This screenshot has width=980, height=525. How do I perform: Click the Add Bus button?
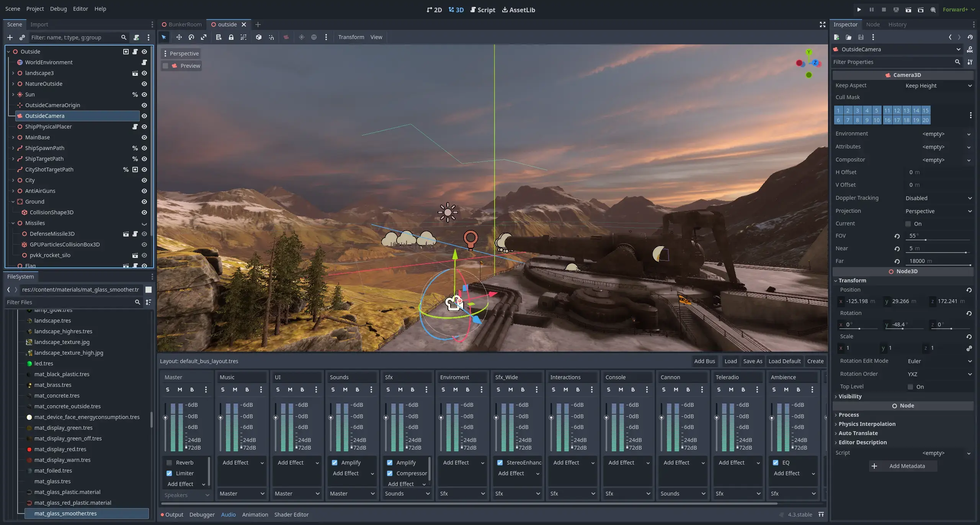coord(704,361)
